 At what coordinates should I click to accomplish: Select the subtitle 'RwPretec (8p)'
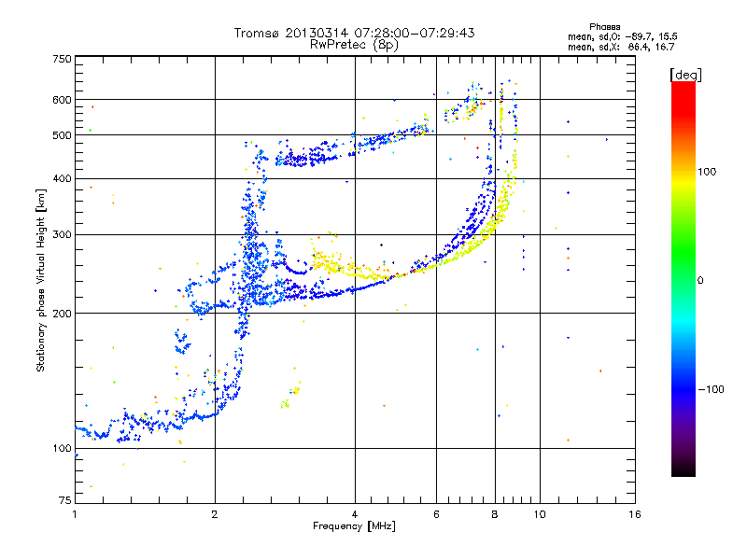(354, 45)
